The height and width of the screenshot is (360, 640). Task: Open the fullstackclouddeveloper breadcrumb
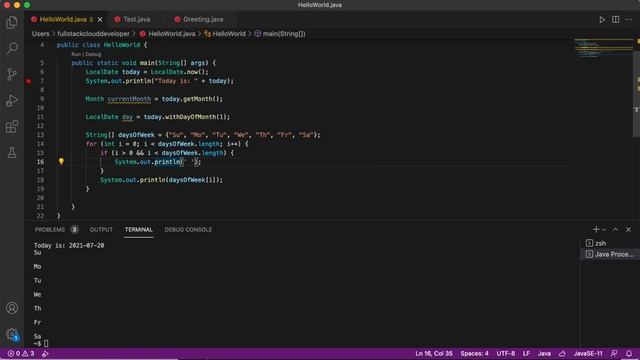coord(93,34)
